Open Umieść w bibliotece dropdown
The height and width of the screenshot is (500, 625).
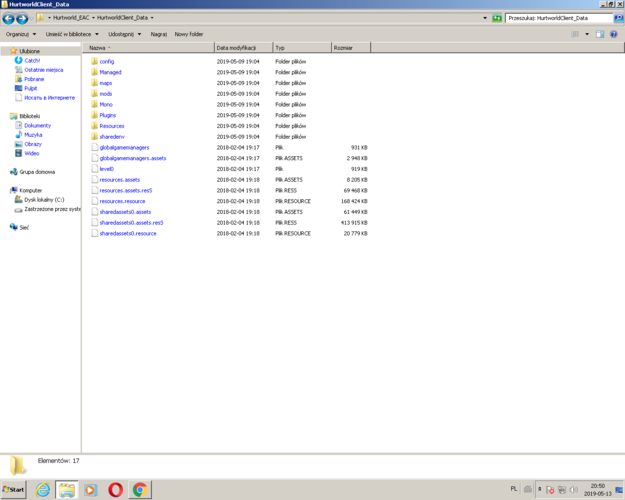point(72,34)
